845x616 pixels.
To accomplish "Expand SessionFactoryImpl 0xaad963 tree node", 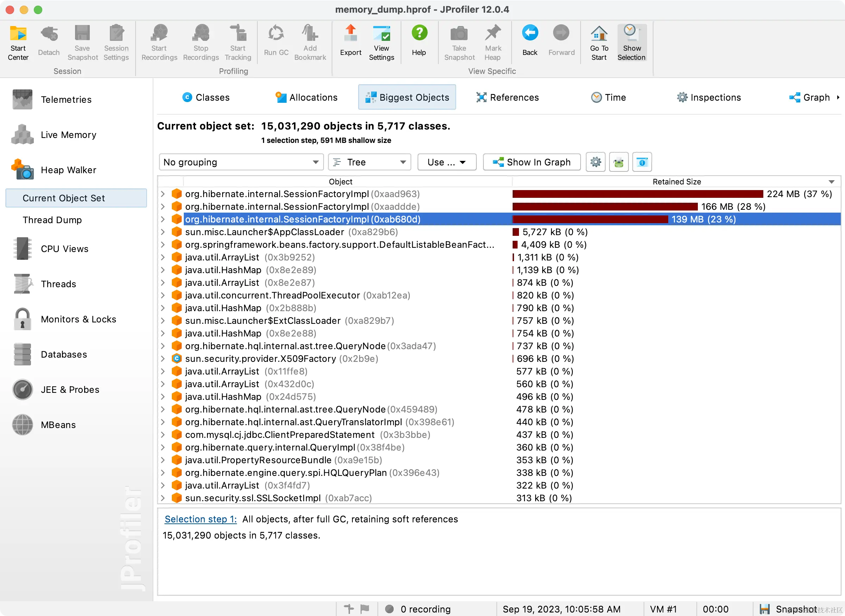I will point(163,194).
